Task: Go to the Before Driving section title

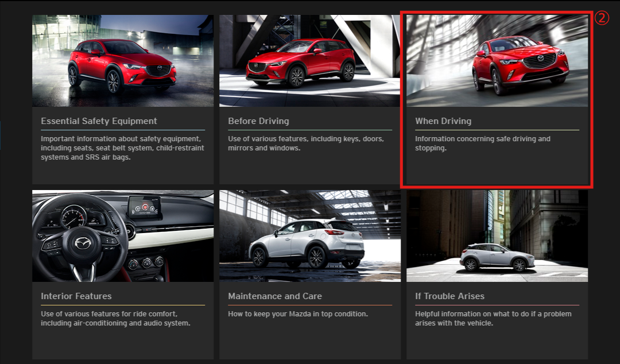Action: 258,121
